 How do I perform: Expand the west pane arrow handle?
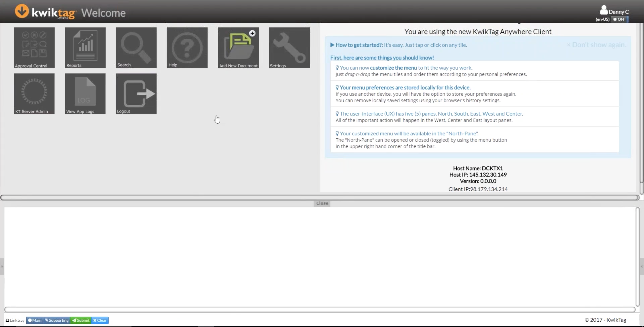coord(2,267)
